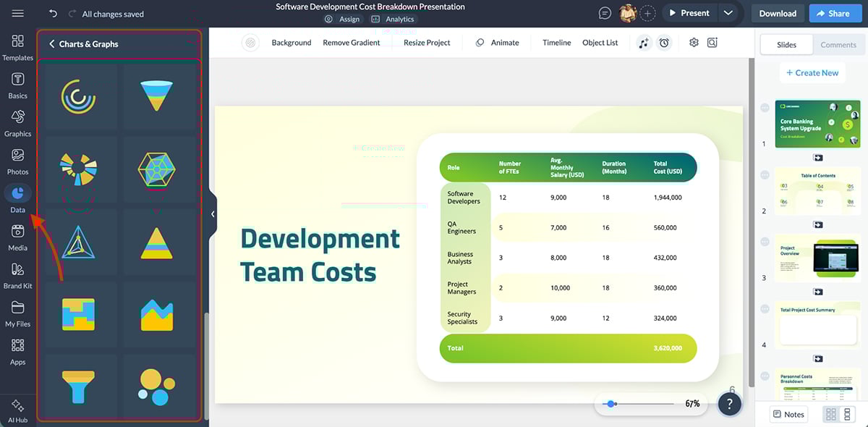
Task: Collapse the Charts & Graphs panel chevron
Action: (212, 213)
